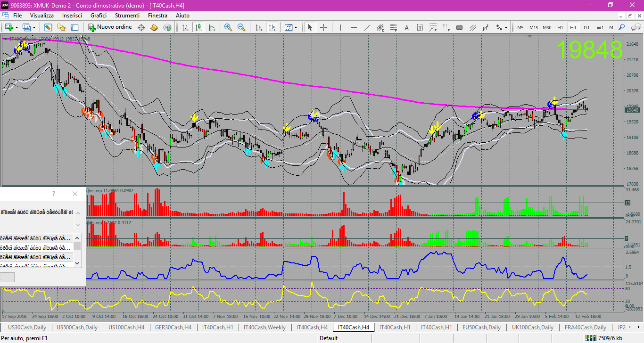Screen dimensions: 644x343
Task: Toggle chart shift
Action: (x=272, y=27)
